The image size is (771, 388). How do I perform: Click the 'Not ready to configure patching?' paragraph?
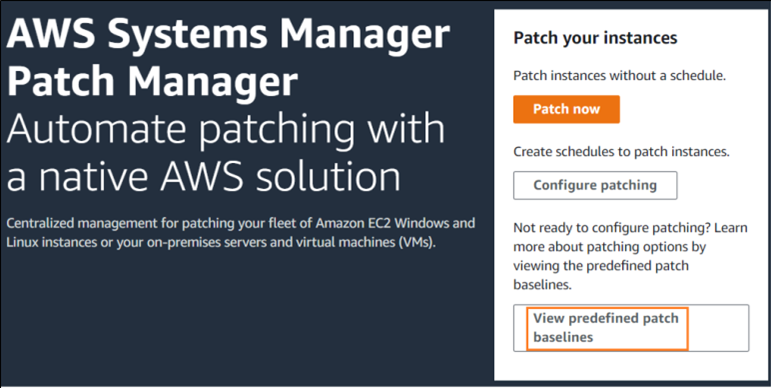(x=630, y=256)
